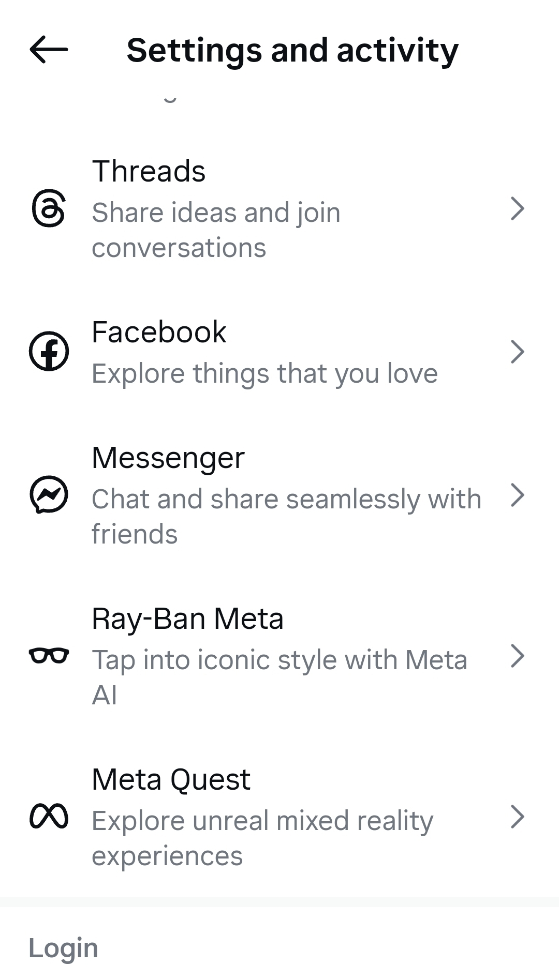Open the Meta Quest menu entry
The height and width of the screenshot is (980, 559).
171,779
